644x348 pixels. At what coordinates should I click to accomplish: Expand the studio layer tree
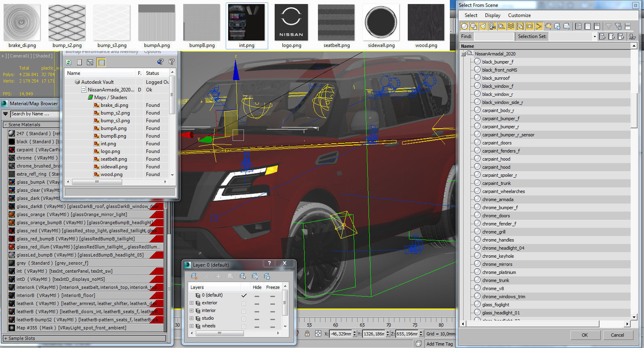click(191, 318)
